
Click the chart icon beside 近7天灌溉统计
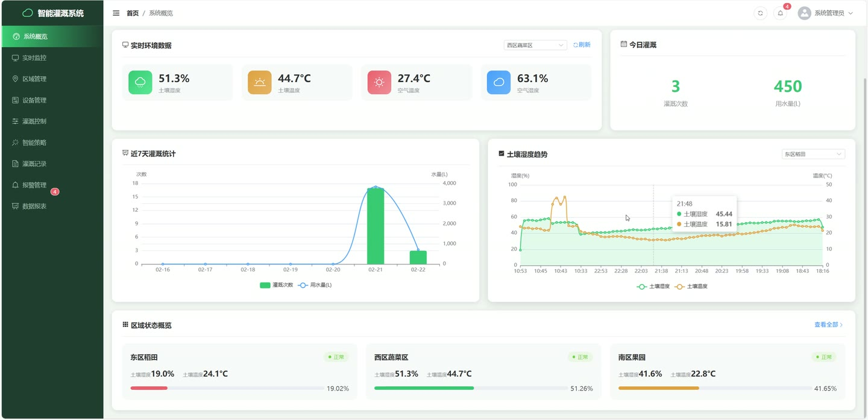pos(125,153)
